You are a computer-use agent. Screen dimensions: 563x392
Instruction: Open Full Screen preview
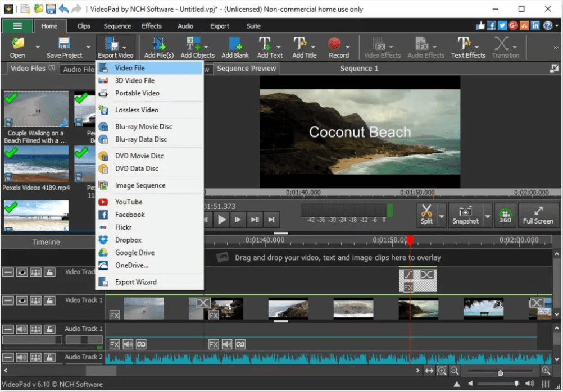[x=538, y=215]
